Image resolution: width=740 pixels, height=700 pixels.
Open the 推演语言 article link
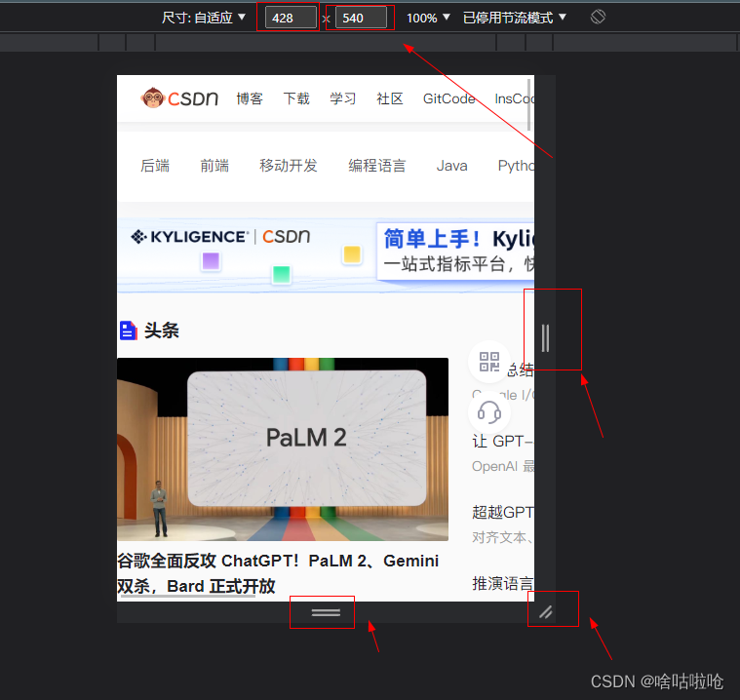[503, 583]
